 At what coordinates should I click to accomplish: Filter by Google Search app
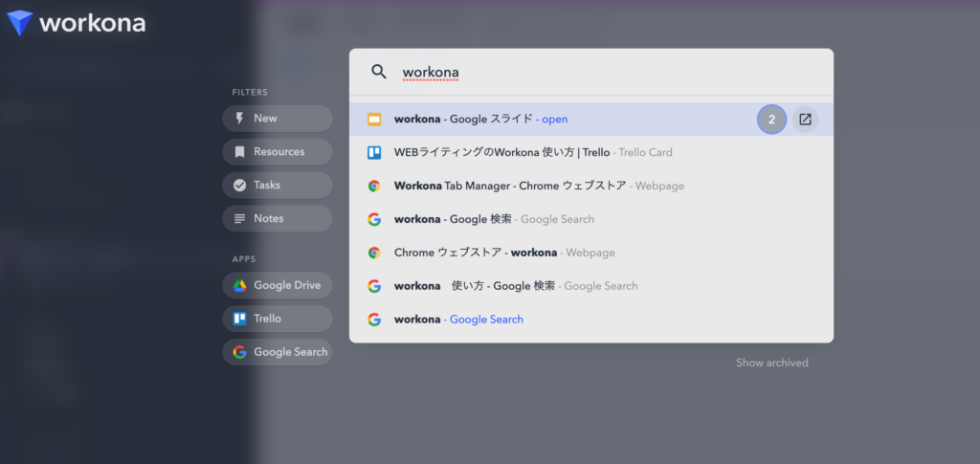[278, 352]
